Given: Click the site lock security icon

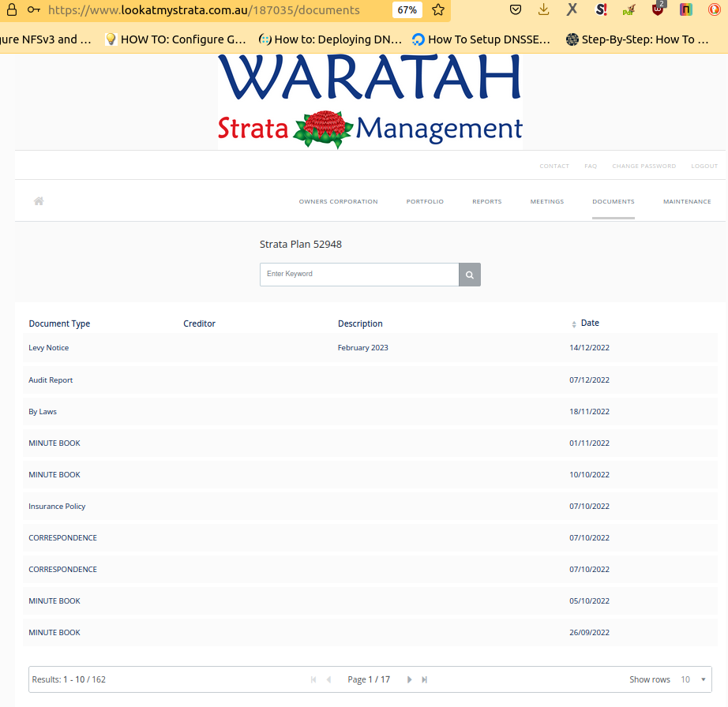Looking at the screenshot, I should [x=12, y=9].
